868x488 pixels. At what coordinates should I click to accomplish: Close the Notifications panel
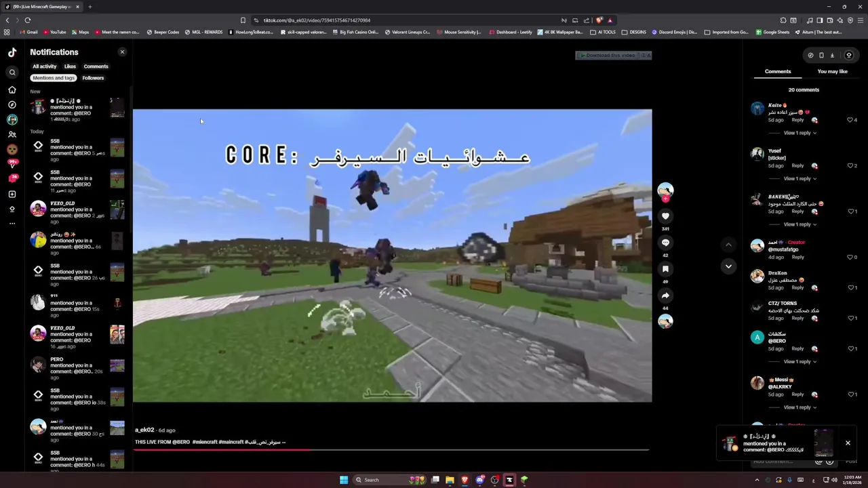[x=122, y=52]
